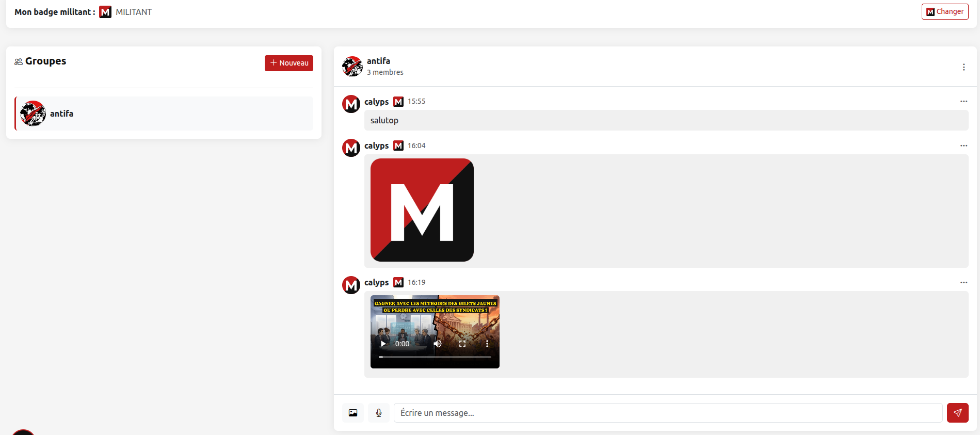Click the Écrire un message input field
This screenshot has width=980, height=435.
click(668, 413)
